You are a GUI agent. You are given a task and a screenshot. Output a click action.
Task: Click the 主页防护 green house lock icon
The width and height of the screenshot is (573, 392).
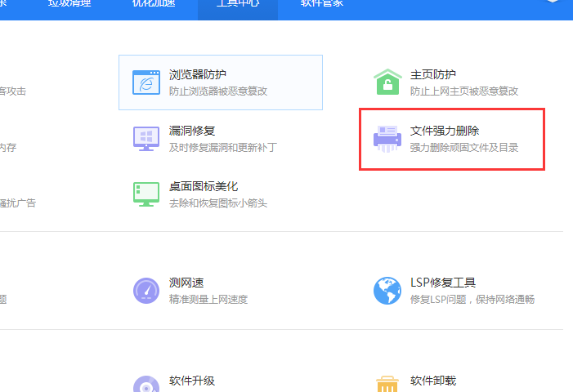coord(387,82)
